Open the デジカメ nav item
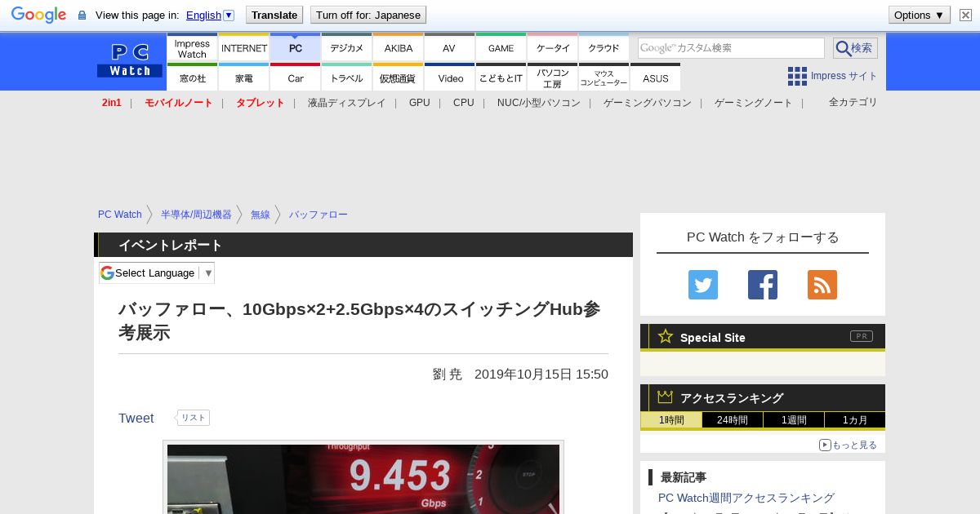This screenshot has height=514, width=980. [347, 49]
